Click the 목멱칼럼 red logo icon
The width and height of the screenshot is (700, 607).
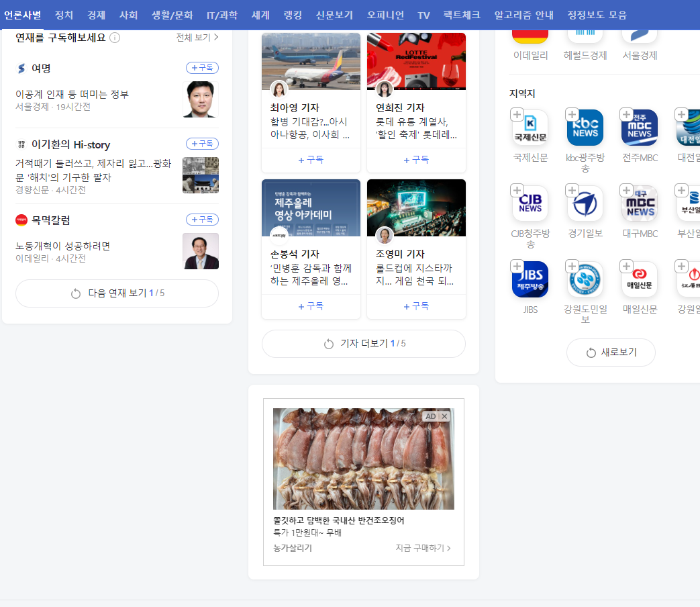pyautogui.click(x=21, y=220)
